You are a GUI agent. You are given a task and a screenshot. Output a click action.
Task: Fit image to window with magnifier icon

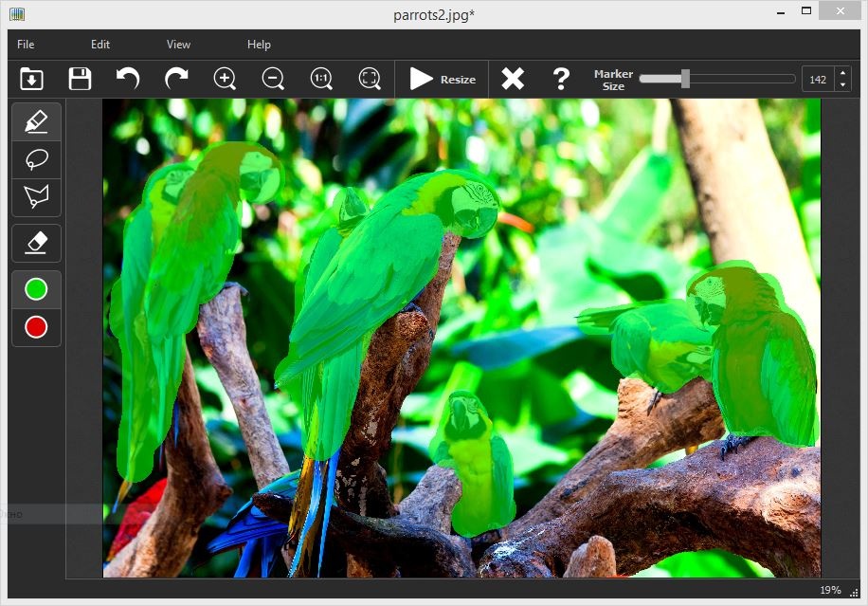[370, 79]
